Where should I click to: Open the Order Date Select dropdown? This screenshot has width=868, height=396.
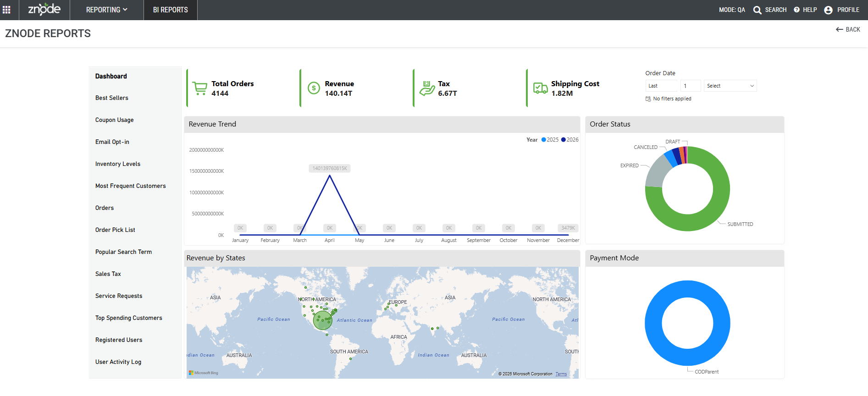[730, 86]
